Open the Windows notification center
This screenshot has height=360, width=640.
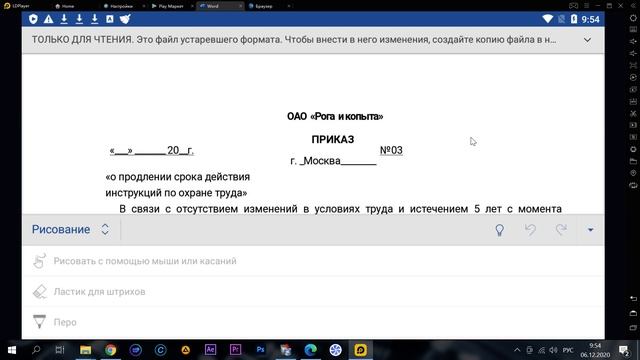[x=624, y=350]
